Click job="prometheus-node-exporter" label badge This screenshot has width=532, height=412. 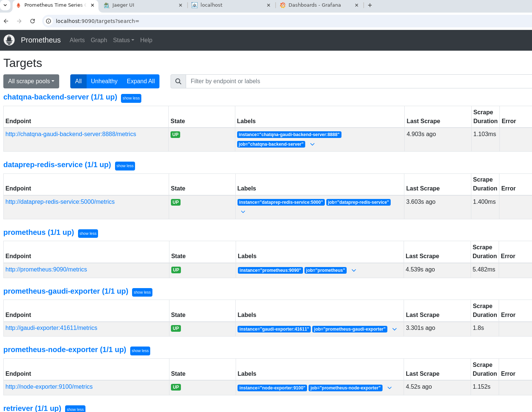click(x=345, y=388)
